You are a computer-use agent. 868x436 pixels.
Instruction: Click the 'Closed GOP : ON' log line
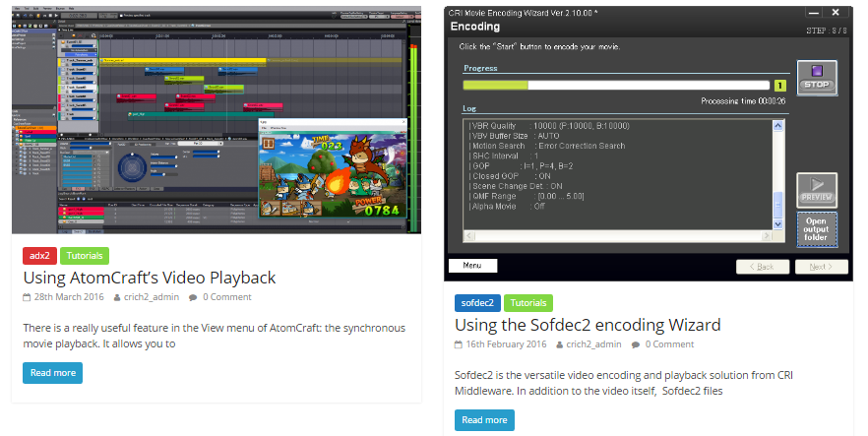click(510, 176)
